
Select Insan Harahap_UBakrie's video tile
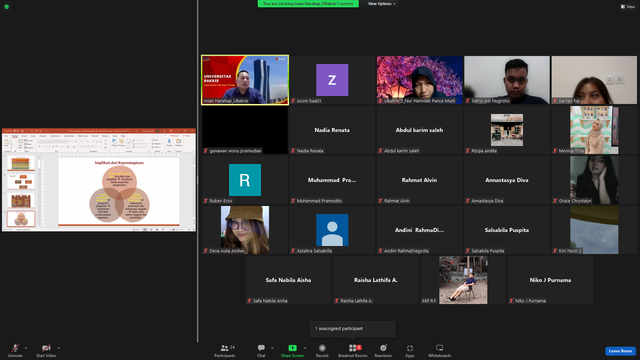point(245,80)
